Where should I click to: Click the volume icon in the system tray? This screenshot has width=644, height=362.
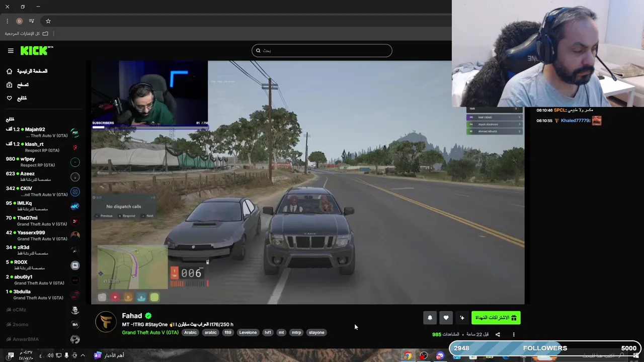click(x=50, y=355)
